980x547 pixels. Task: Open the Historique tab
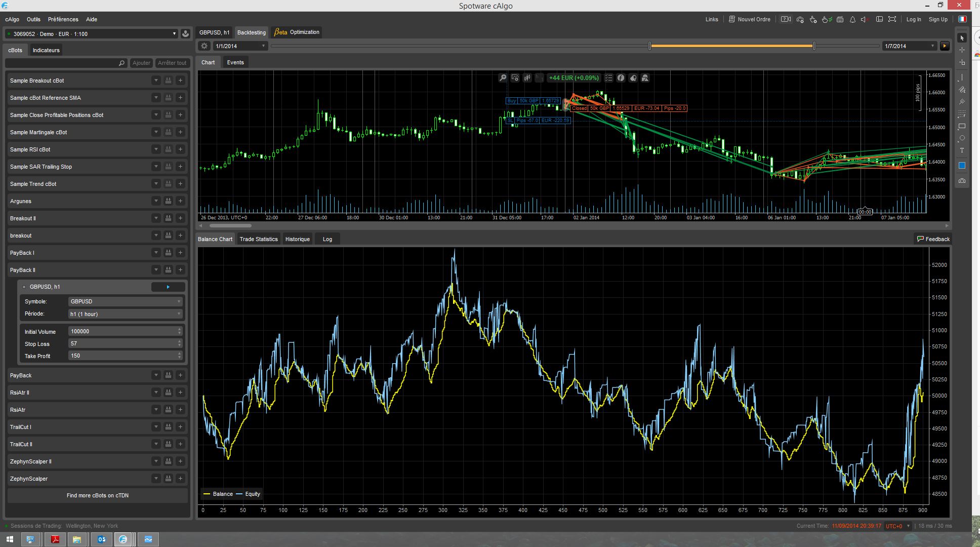(x=298, y=239)
